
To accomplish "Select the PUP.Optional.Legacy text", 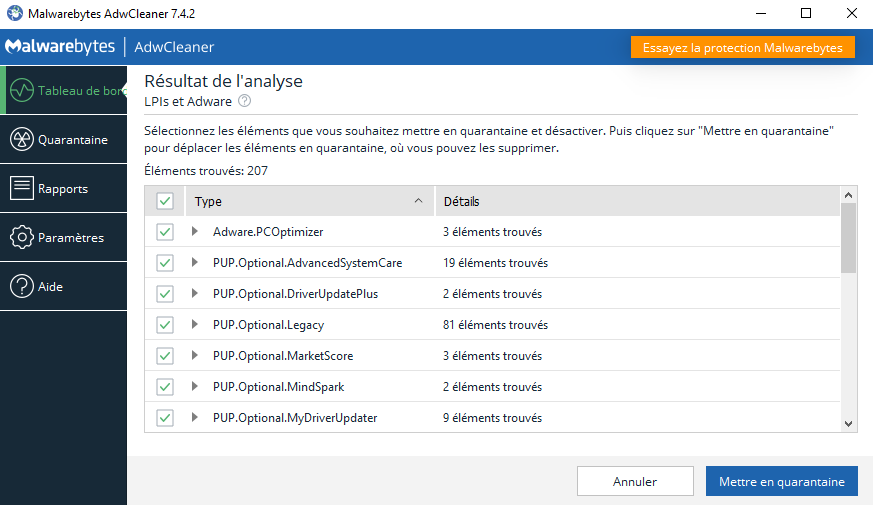I will click(x=268, y=325).
